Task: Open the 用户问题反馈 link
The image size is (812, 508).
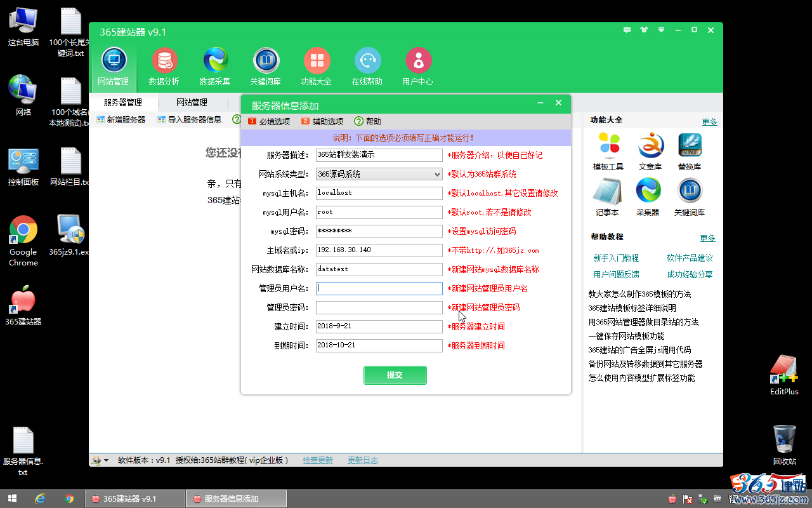Action: click(x=616, y=274)
